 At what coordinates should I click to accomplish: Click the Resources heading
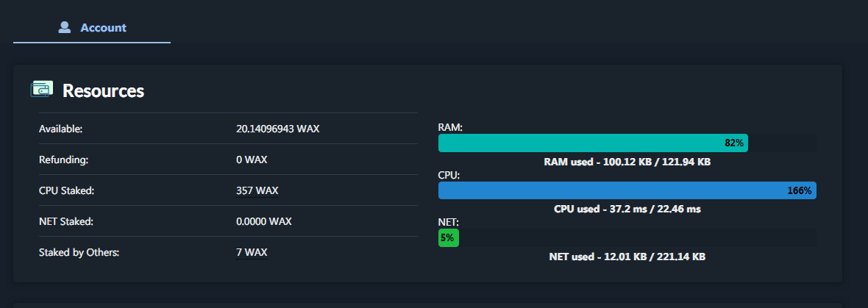[x=104, y=90]
